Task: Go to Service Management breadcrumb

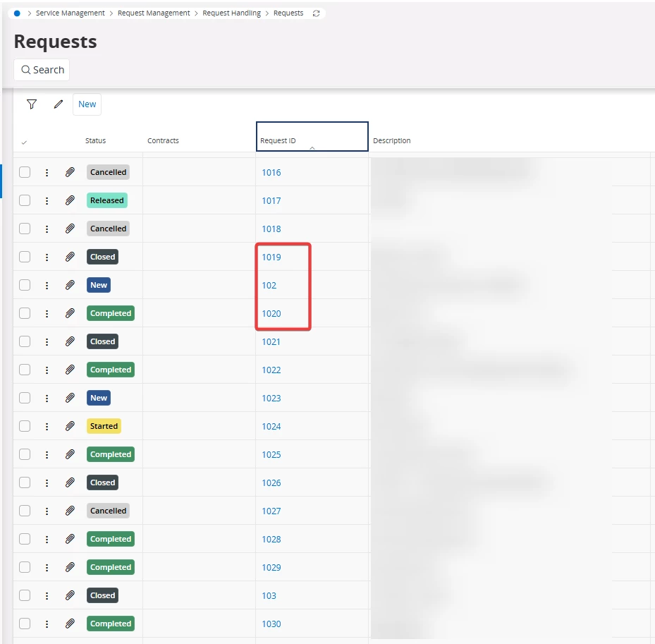Action: pos(71,13)
